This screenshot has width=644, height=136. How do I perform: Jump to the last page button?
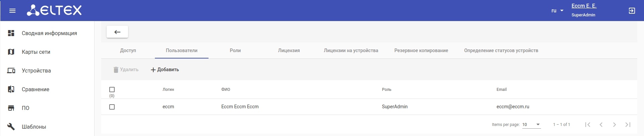tap(628, 125)
